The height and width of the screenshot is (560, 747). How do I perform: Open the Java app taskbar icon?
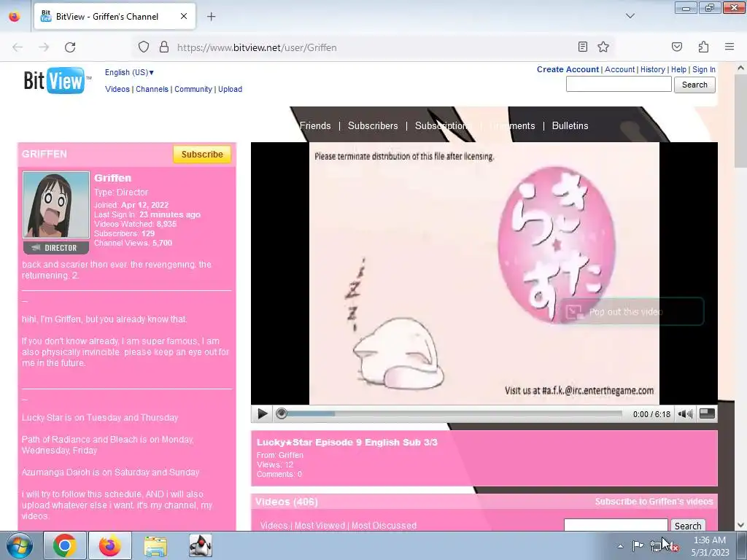(x=201, y=545)
